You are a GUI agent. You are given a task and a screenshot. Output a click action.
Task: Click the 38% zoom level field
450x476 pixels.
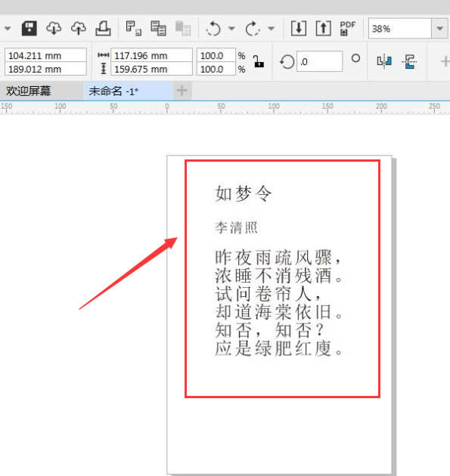point(400,29)
